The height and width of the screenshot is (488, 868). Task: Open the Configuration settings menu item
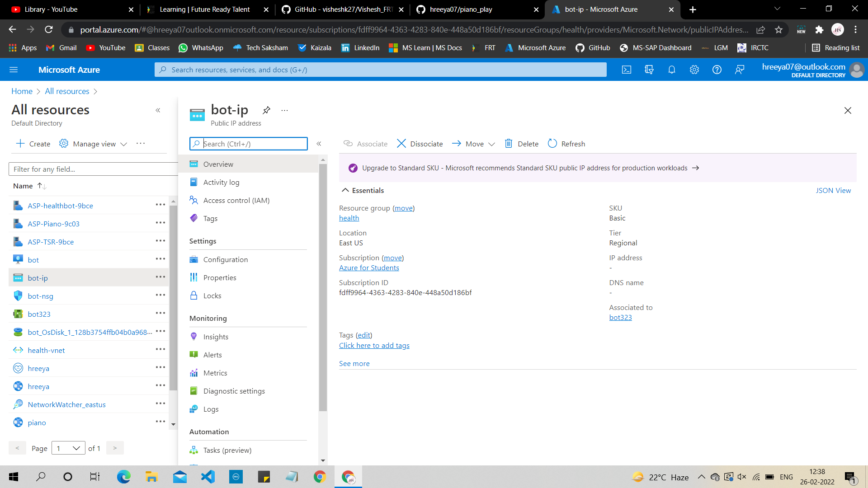pos(225,259)
